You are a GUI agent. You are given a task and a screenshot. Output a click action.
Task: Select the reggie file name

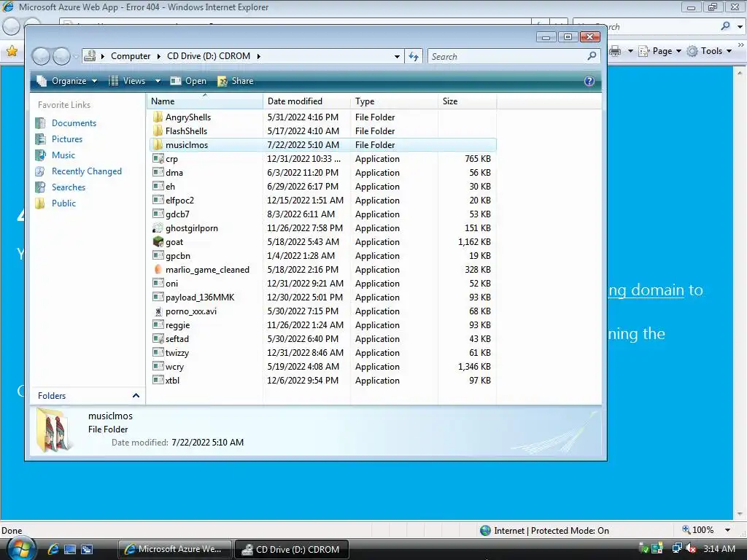[x=178, y=325]
